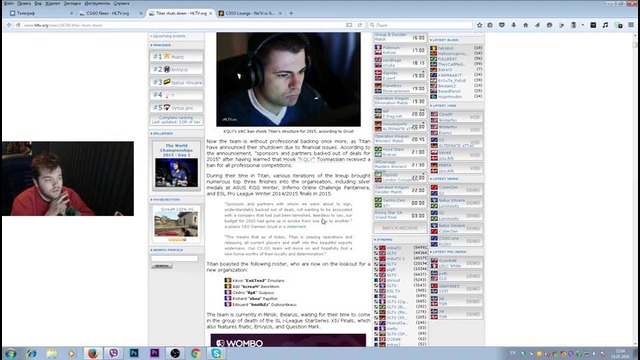
Task: Reload the page with the refresh icon
Action: (x=360, y=25)
